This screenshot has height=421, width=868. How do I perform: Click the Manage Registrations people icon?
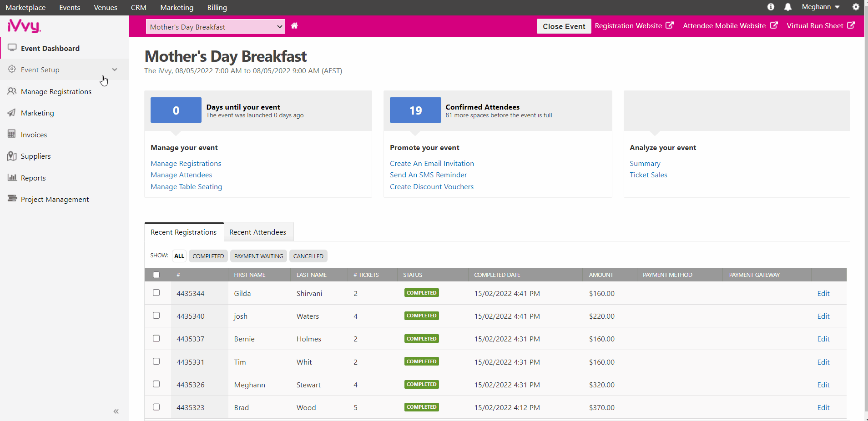12,91
